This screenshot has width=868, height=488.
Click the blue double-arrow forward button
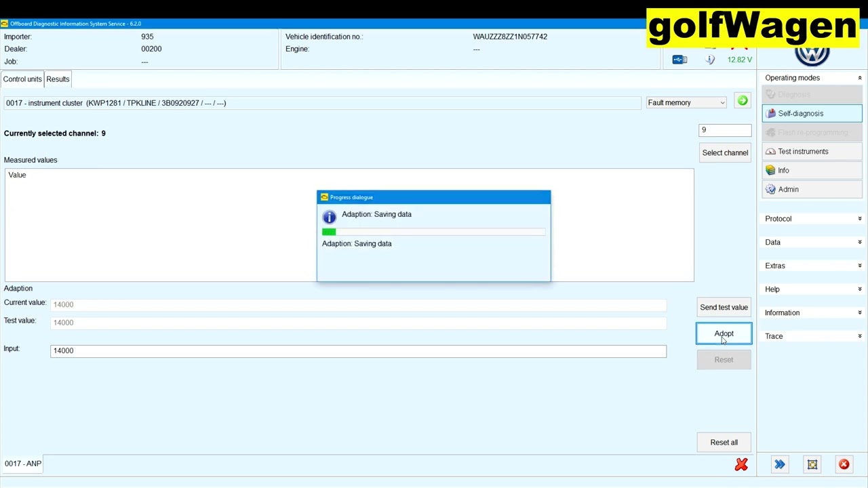[x=780, y=464]
